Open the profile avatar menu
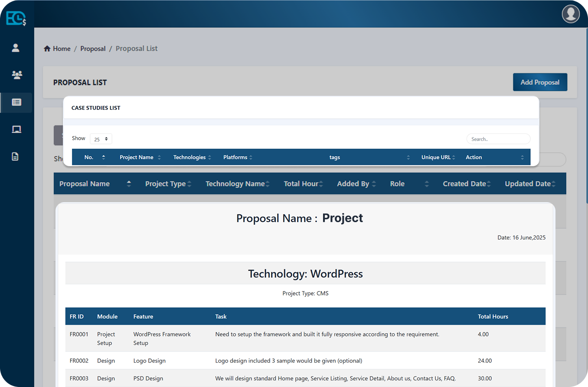Image resolution: width=588 pixels, height=387 pixels. [x=571, y=14]
